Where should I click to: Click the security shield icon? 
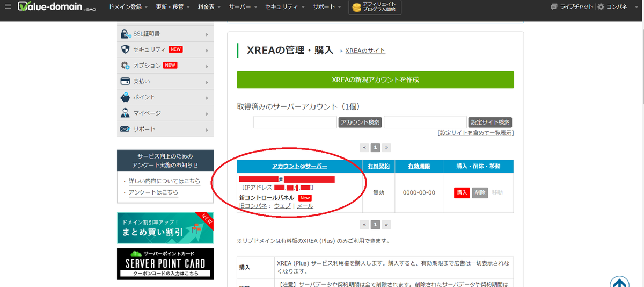tap(125, 49)
